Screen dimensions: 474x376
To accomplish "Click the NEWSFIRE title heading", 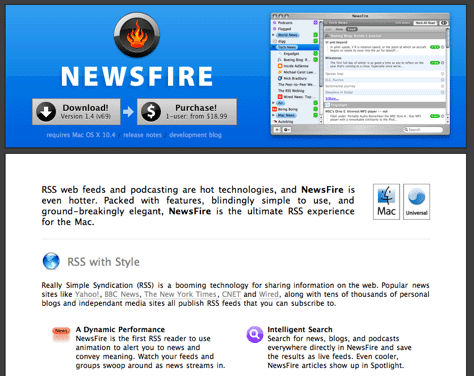I will [x=137, y=76].
